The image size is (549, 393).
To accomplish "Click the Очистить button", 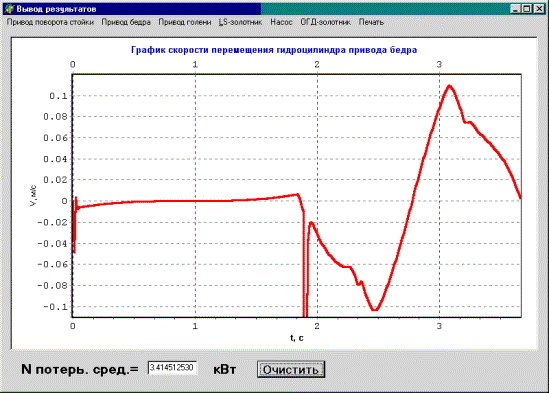I will tap(291, 370).
